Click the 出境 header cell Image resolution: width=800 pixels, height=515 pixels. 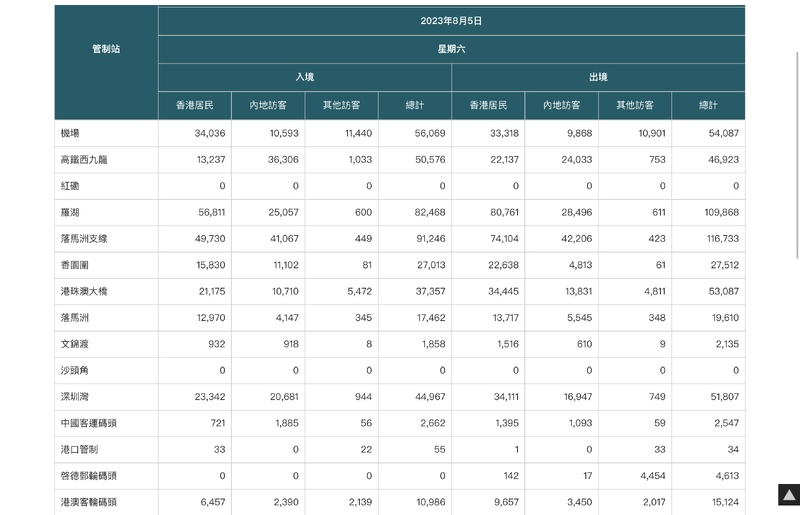click(x=598, y=77)
